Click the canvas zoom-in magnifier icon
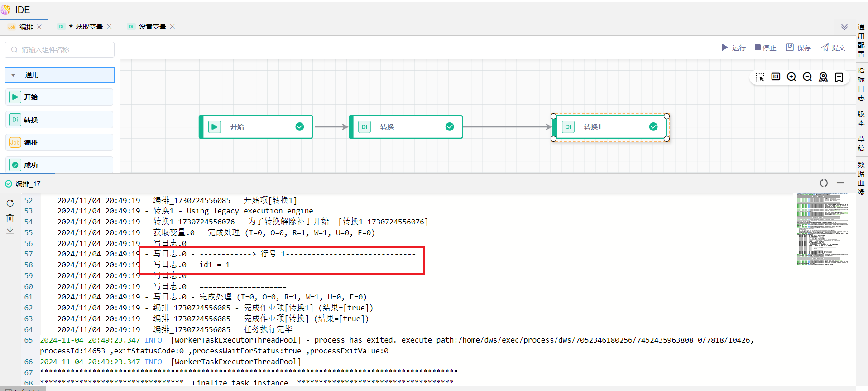The height and width of the screenshot is (391, 868). pyautogui.click(x=791, y=77)
